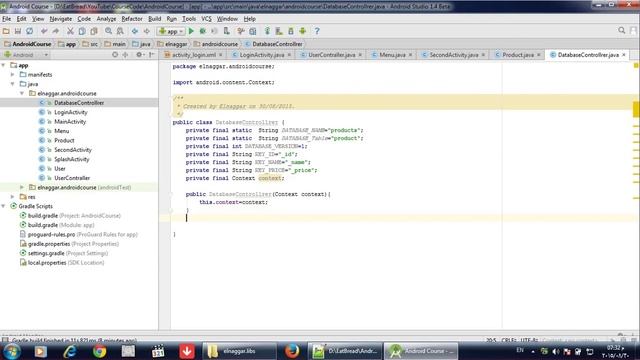
Task: Click the main breadcrumb folder
Action: [115, 44]
